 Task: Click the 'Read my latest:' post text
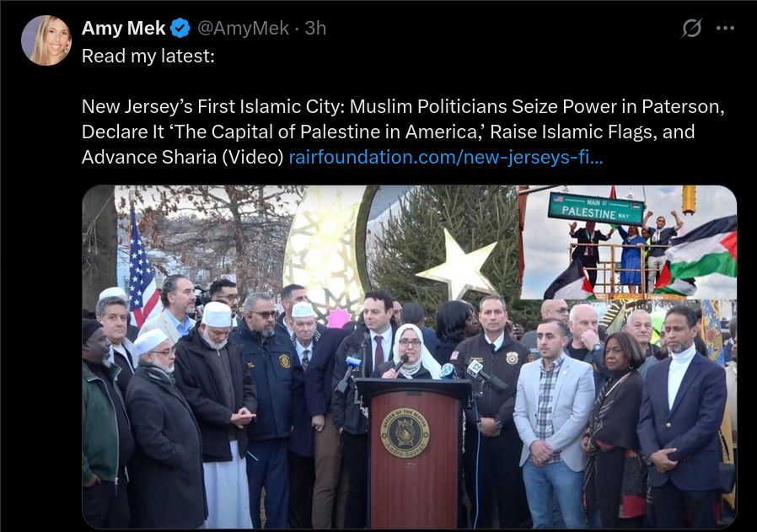tap(148, 56)
